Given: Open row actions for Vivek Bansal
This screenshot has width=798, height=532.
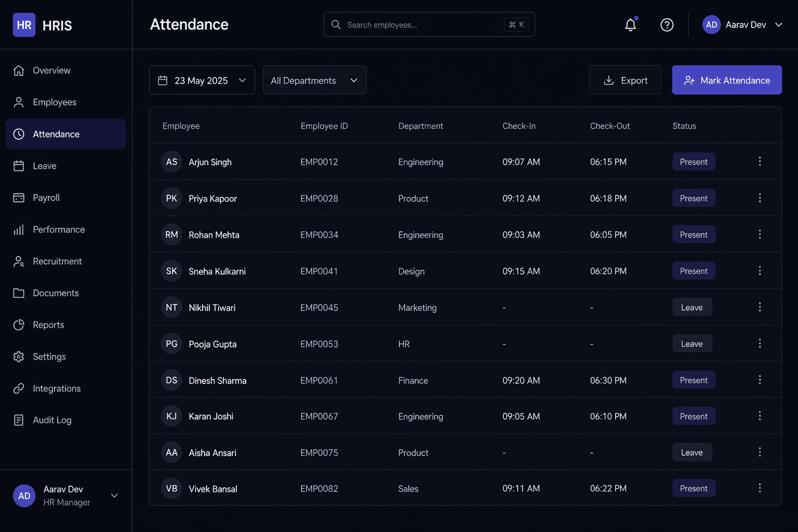Looking at the screenshot, I should [x=760, y=488].
